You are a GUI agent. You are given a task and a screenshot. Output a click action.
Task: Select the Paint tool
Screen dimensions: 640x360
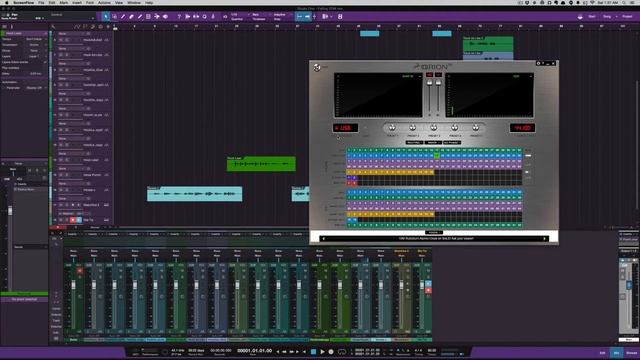coord(140,17)
